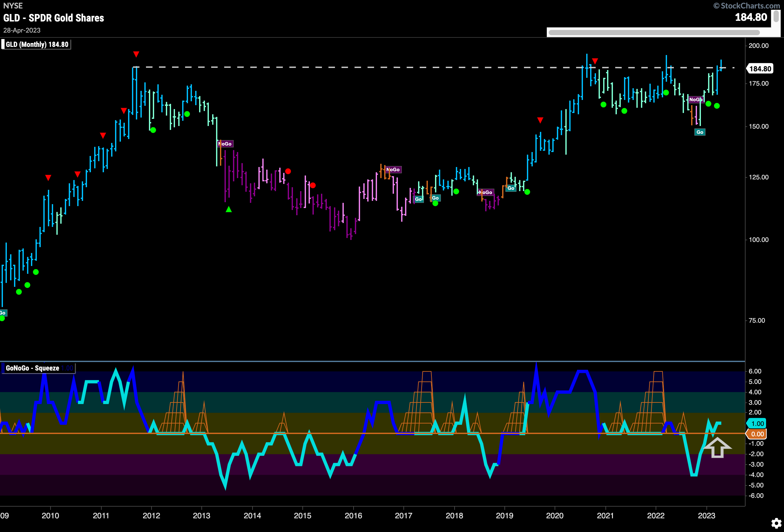Viewport: 784px width, 532px height.
Task: Click the -6.00 squeeze axis label
Action: tap(756, 496)
